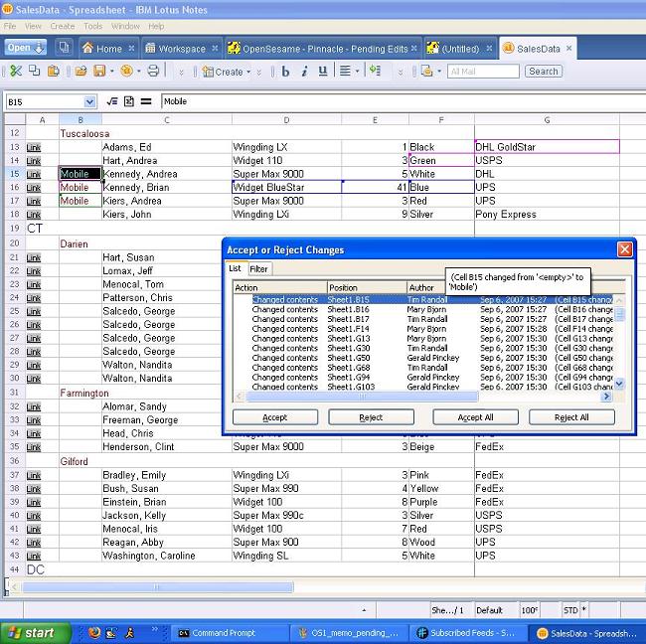Viewport: 646px width, 644px height.
Task: Click the All Mail search field
Action: (482, 72)
